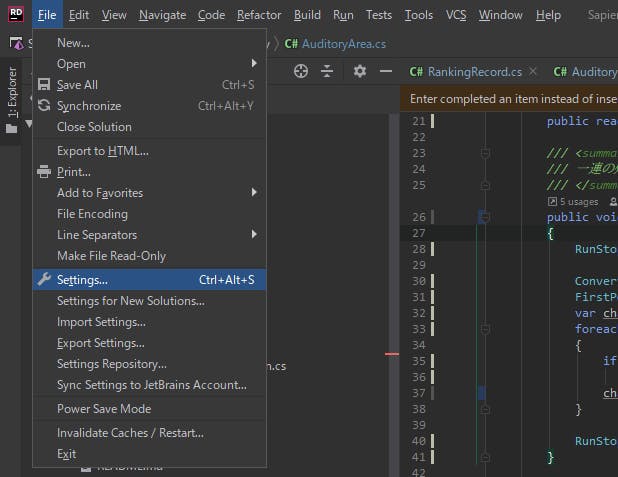The image size is (618, 477).
Task: Click the Save All floppy disk icon
Action: (x=44, y=84)
